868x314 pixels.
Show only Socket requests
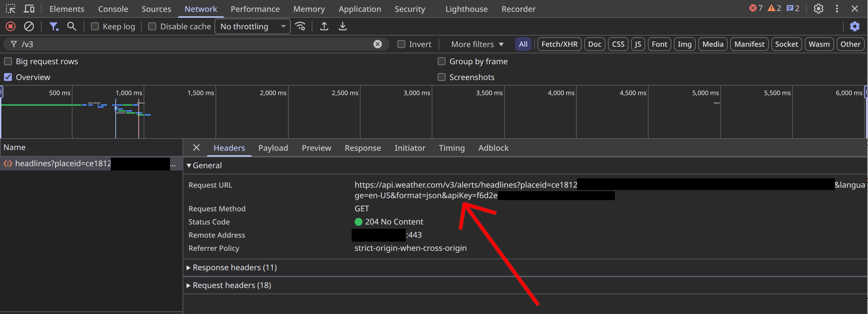[787, 44]
